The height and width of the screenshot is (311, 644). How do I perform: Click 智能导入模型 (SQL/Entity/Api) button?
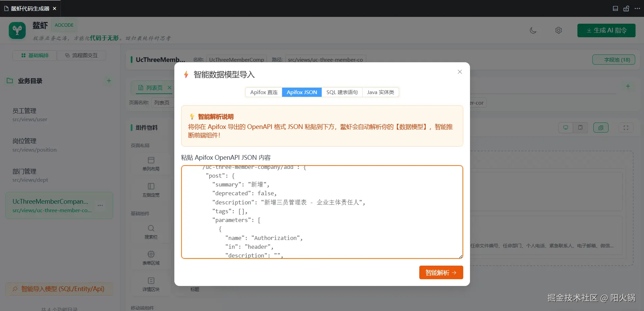[x=59, y=289]
